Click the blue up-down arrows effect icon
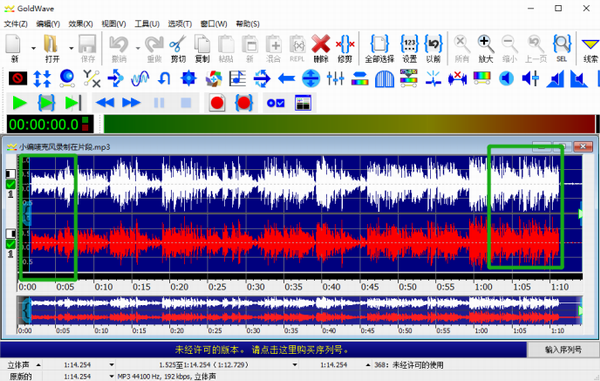This screenshot has width=600, height=381. 42,78
